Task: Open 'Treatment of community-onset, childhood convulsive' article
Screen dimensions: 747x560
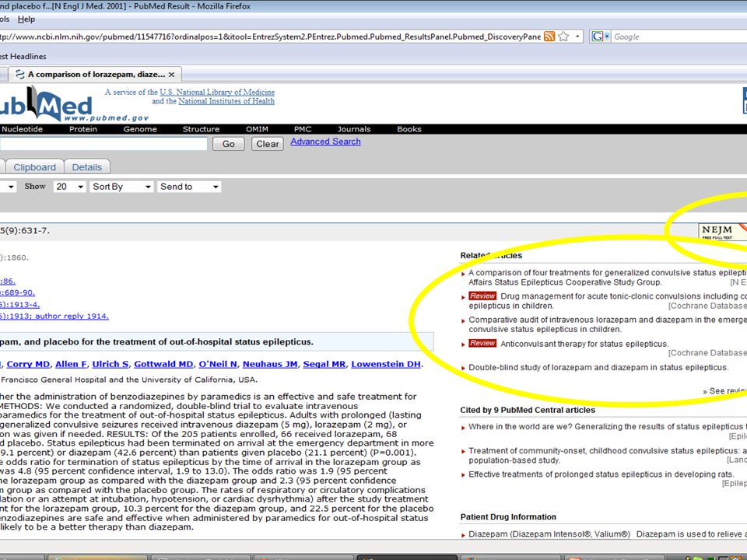Action: click(x=608, y=455)
